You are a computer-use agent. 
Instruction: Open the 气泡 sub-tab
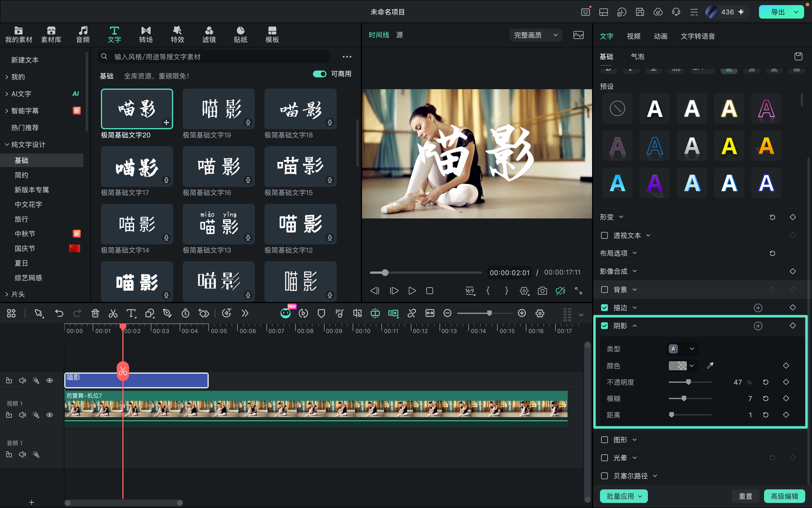point(637,56)
